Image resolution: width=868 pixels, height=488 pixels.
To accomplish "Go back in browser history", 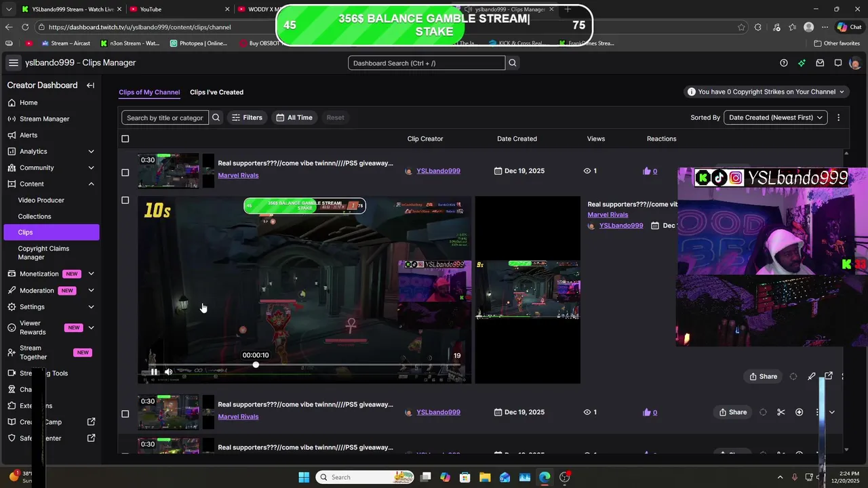I will click(9, 27).
